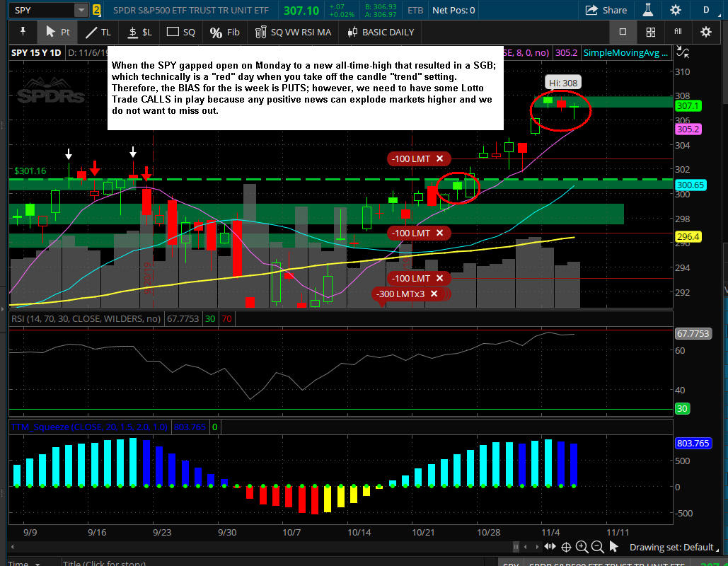The height and width of the screenshot is (566, 728).
Task: Select the $L price level tool
Action: [140, 32]
